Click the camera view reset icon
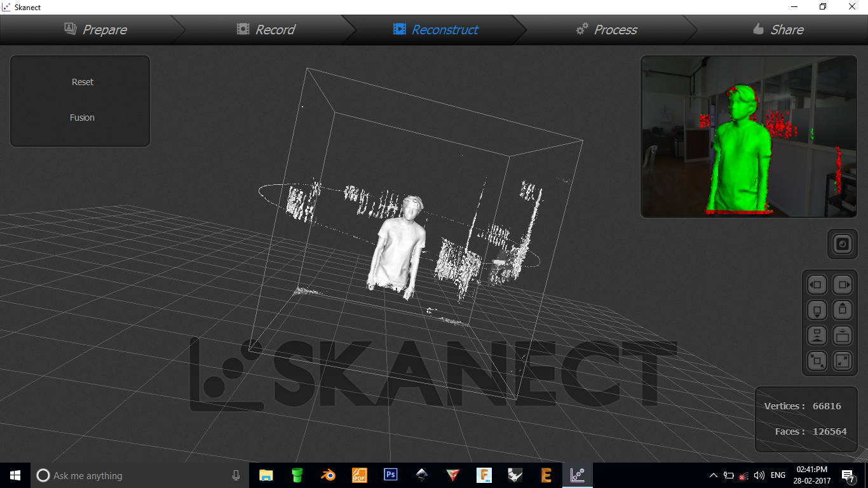 coord(842,244)
